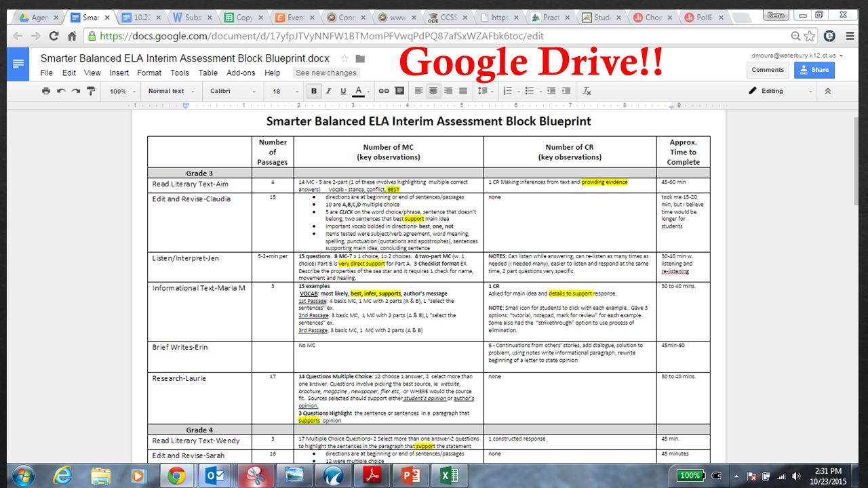Click the volume icon in system tray
The image size is (868, 488).
click(x=795, y=476)
